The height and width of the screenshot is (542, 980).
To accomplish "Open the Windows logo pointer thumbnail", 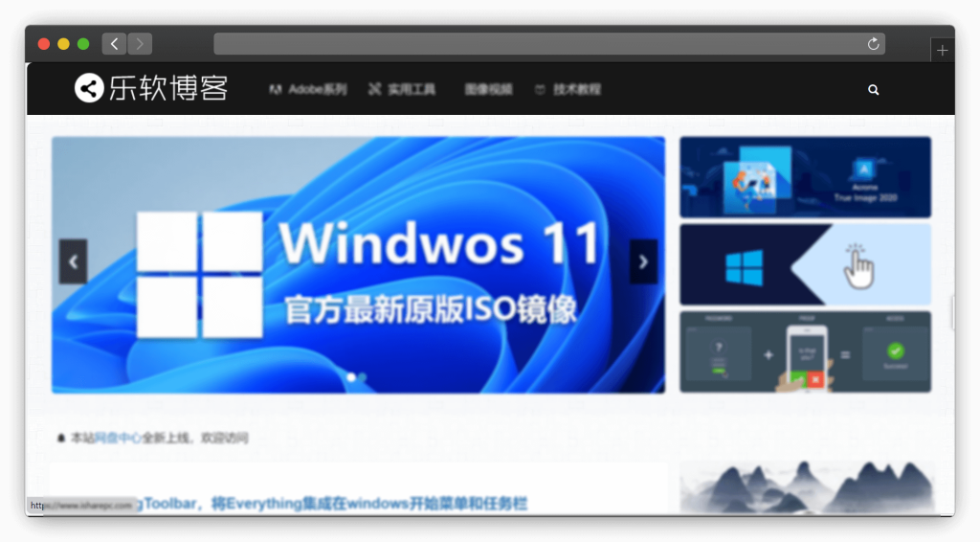I will click(805, 264).
